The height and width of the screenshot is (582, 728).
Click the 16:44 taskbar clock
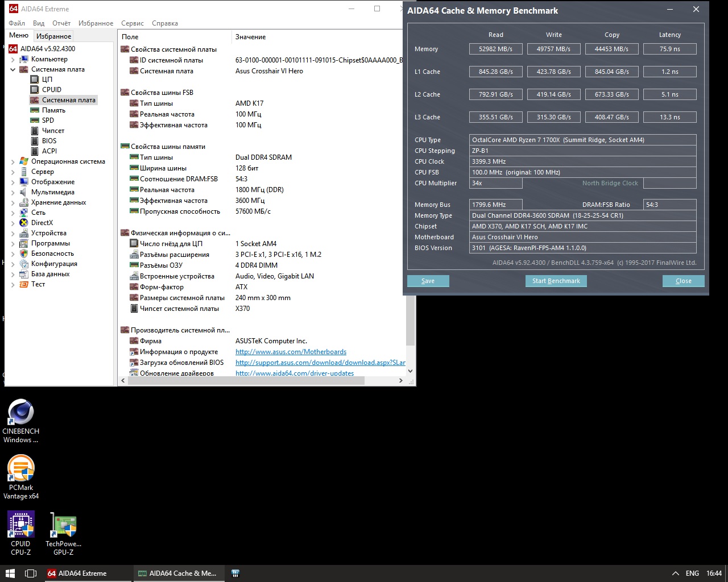click(714, 573)
